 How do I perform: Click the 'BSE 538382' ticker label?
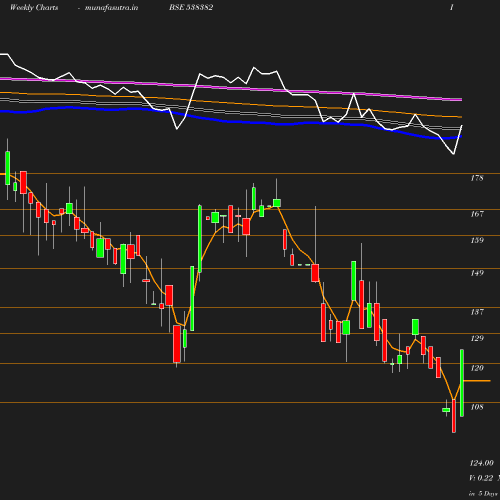pyautogui.click(x=191, y=7)
